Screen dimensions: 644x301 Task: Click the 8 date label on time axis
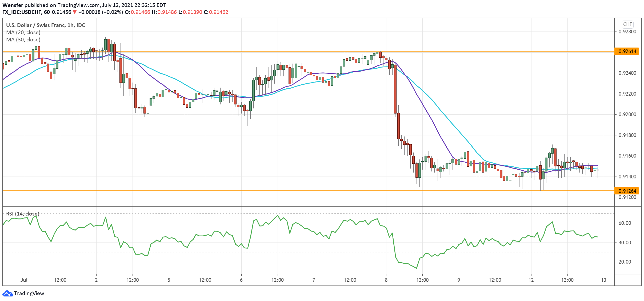386,280
